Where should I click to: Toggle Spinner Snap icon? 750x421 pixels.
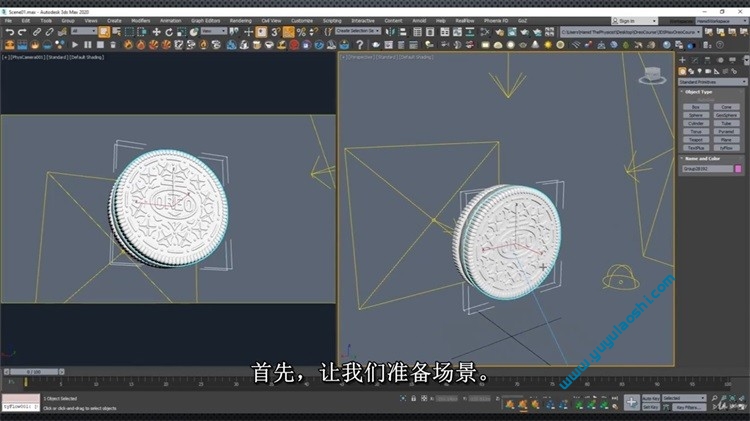[314, 32]
